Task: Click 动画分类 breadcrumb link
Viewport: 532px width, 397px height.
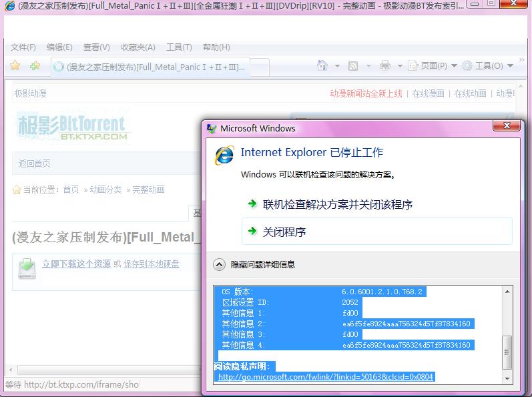Action: (x=105, y=189)
